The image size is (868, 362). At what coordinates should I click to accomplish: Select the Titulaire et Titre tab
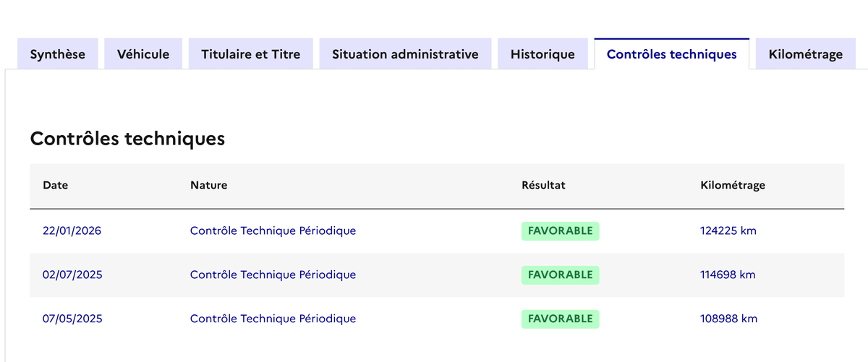tap(250, 54)
